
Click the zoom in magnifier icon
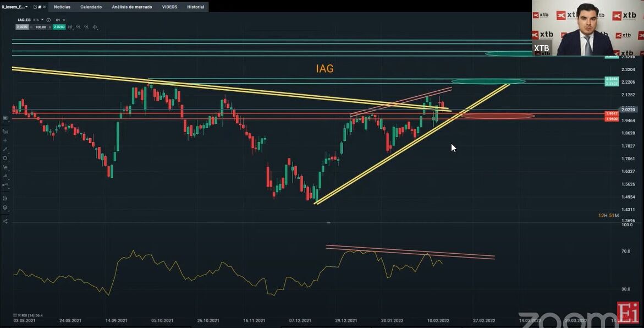click(x=86, y=27)
